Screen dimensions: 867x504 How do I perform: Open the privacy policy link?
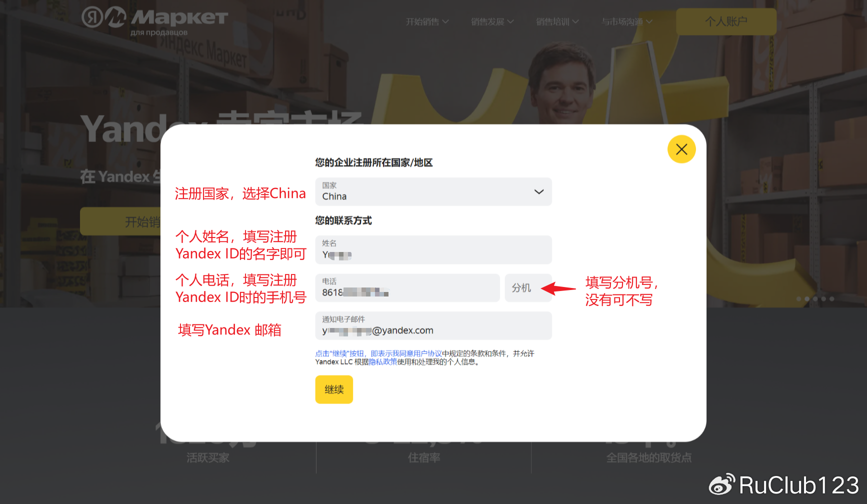[382, 362]
